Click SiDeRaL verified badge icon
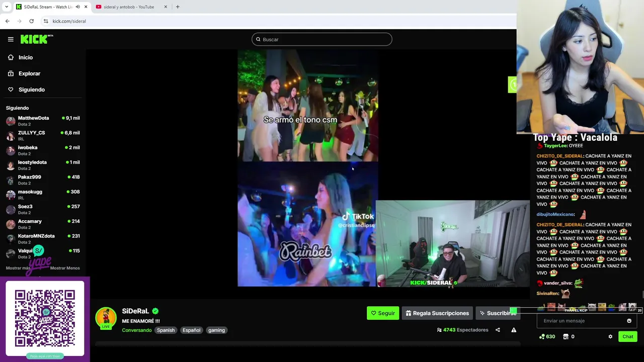This screenshot has height=362, width=644. click(x=155, y=311)
